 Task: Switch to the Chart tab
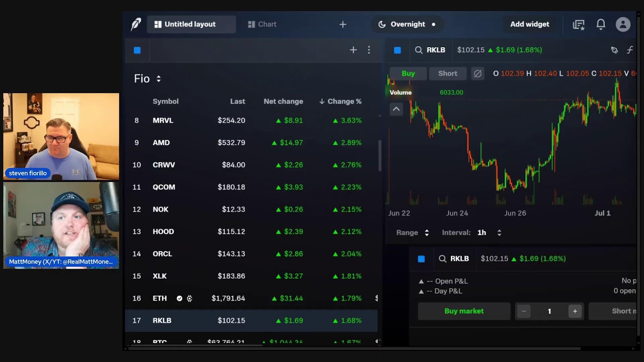click(262, 24)
